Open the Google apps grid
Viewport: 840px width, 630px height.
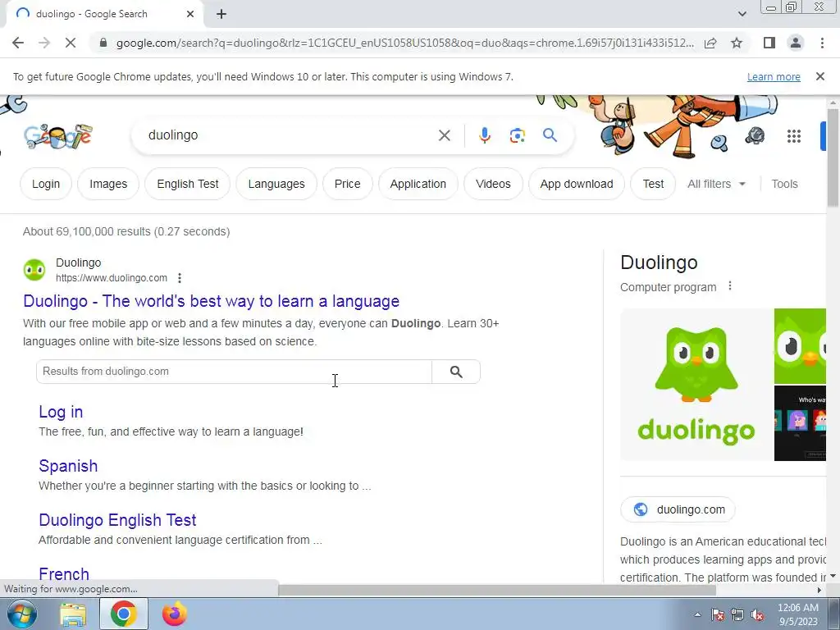click(x=794, y=136)
